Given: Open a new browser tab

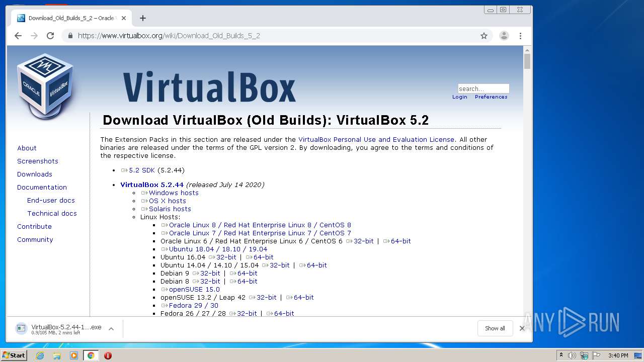Looking at the screenshot, I should (143, 18).
